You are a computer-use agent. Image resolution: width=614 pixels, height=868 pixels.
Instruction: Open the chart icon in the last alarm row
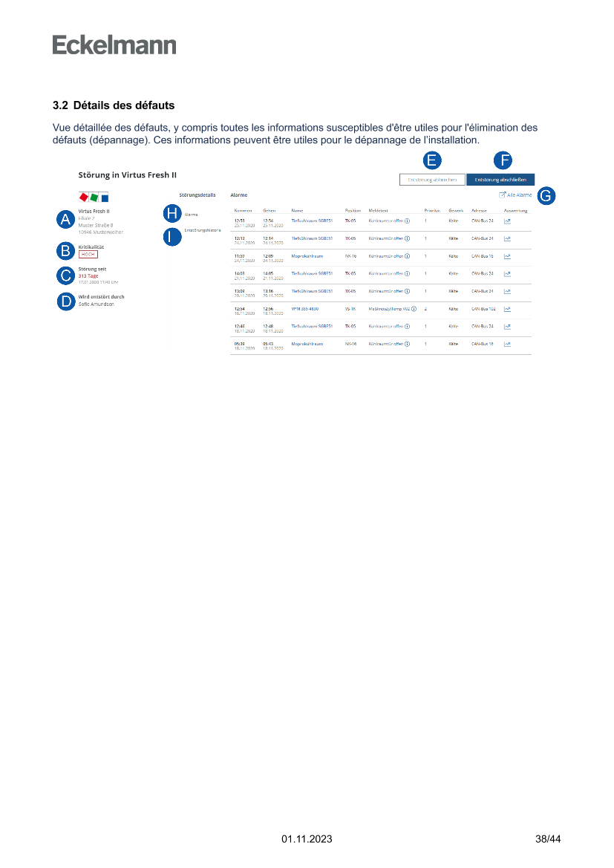pos(507,344)
